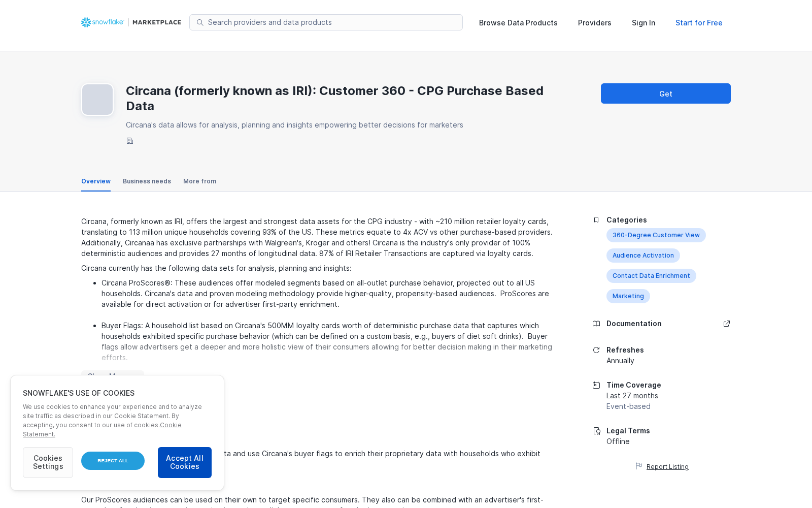812x508 pixels.
Task: Go to Sign In
Action: tap(644, 23)
